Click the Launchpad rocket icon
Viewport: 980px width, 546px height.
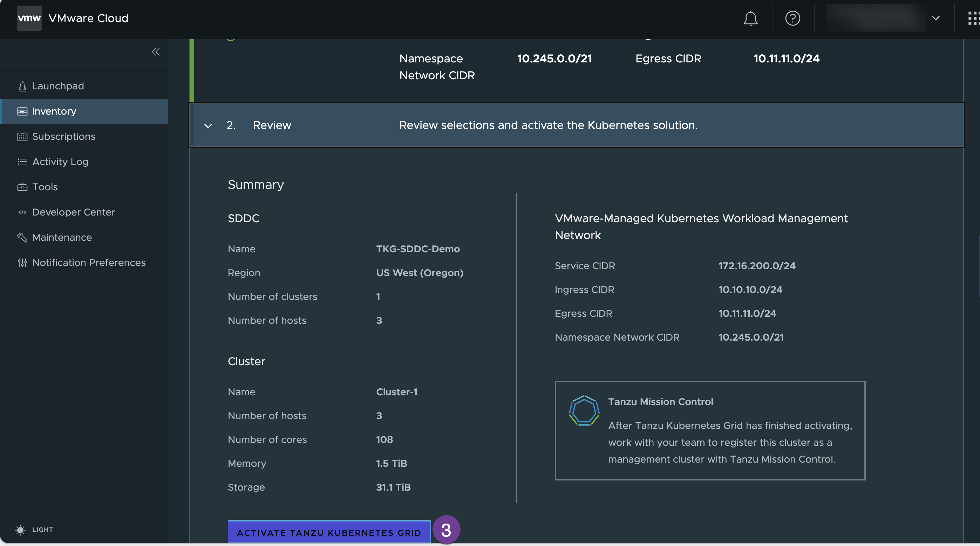[x=22, y=86]
